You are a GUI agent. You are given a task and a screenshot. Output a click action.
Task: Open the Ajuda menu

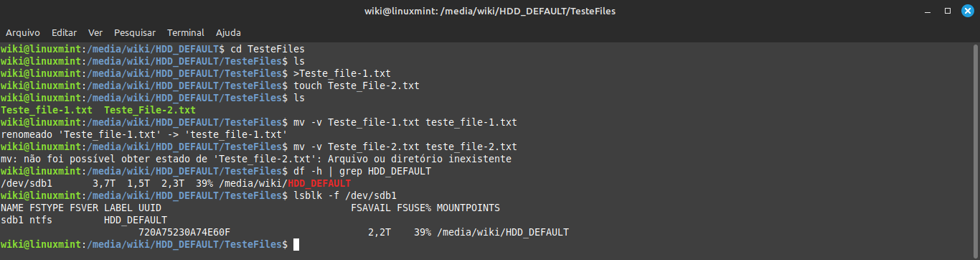click(228, 32)
